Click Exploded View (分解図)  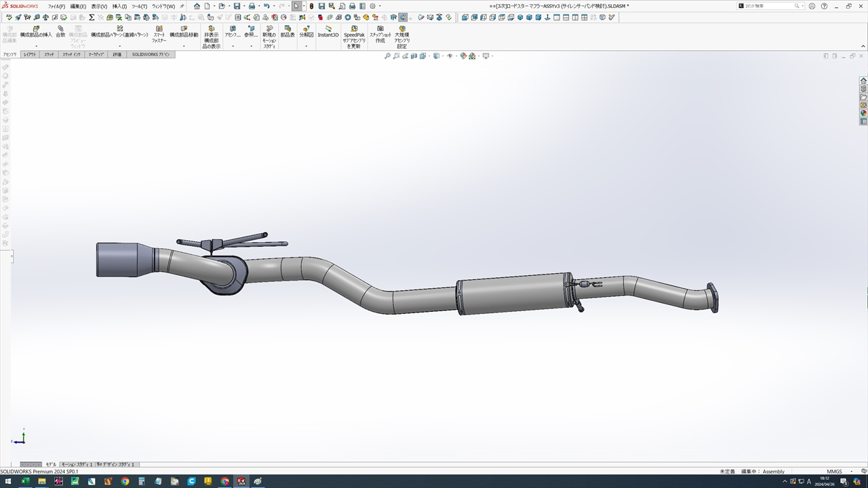[307, 32]
